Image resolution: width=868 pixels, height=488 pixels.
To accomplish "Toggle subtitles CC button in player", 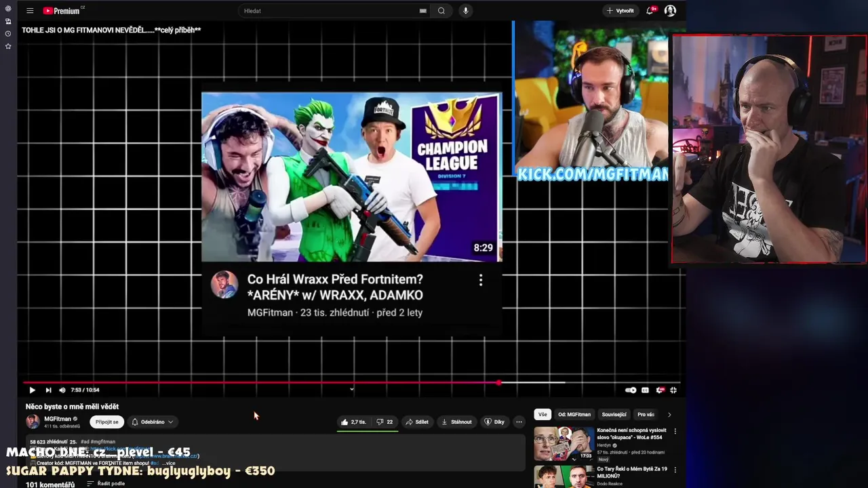I will (645, 390).
